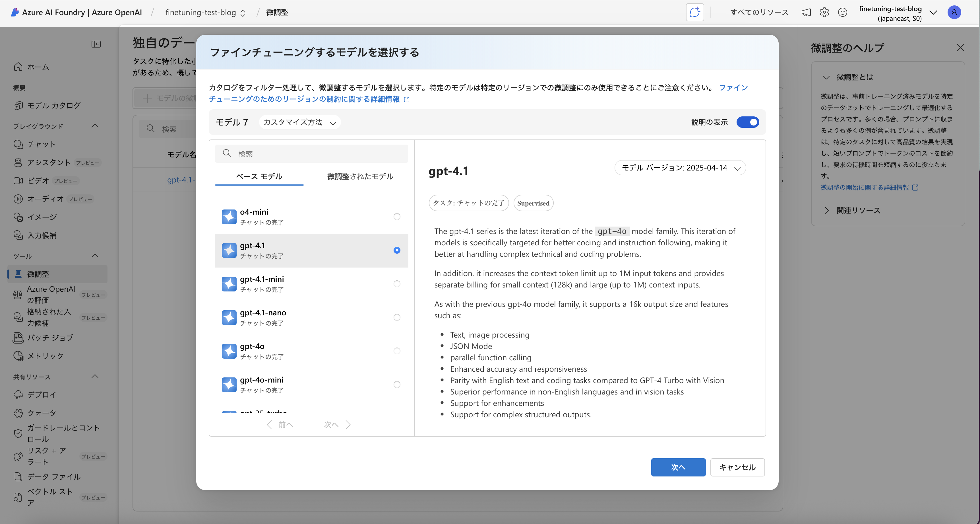Open 入力候補 in sidebar
The height and width of the screenshot is (524, 980).
57,235
